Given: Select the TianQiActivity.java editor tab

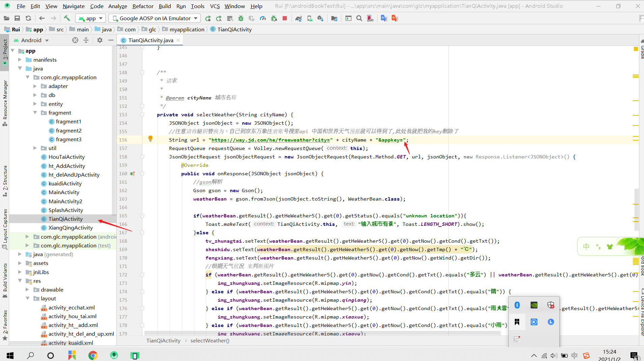Looking at the screenshot, I should 151,40.
